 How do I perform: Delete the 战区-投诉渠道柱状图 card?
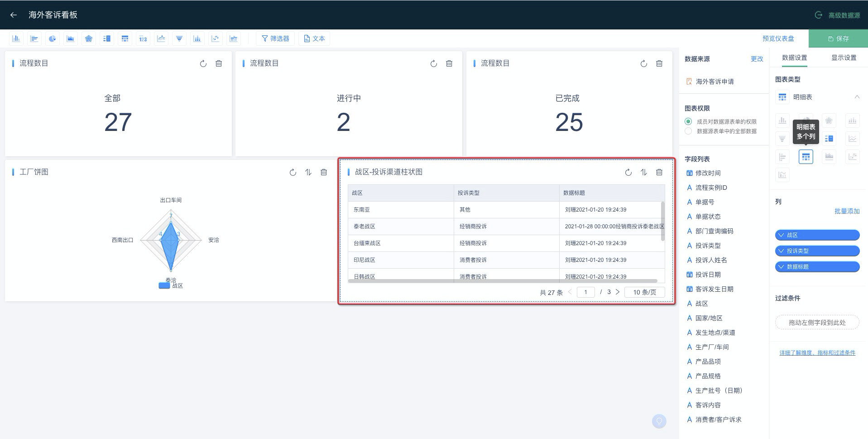659,172
